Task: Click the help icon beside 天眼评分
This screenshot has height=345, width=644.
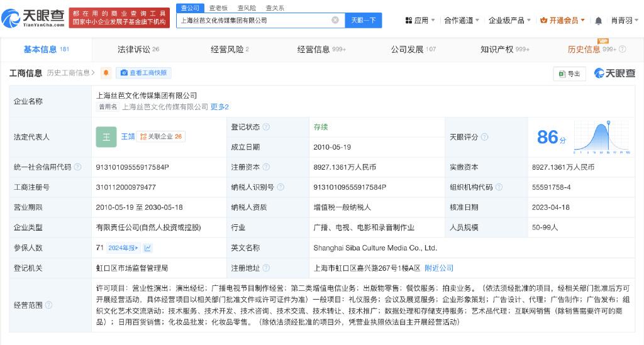Action: click(x=485, y=137)
